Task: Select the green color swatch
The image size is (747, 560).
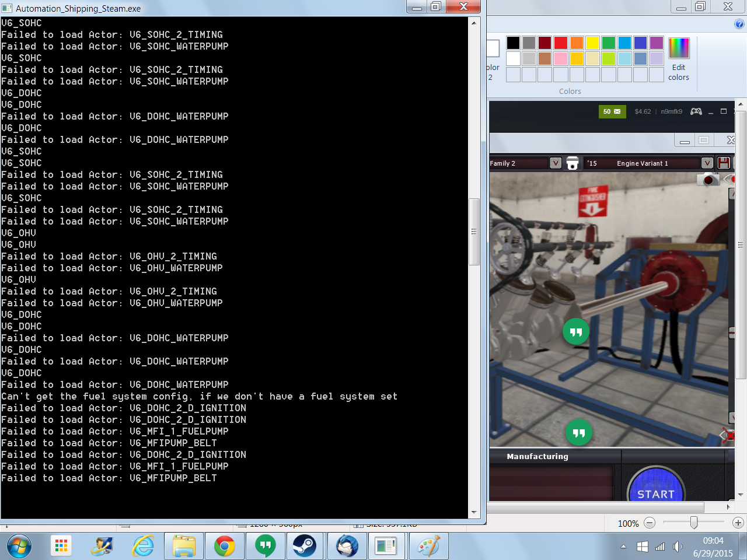Action: 609,43
